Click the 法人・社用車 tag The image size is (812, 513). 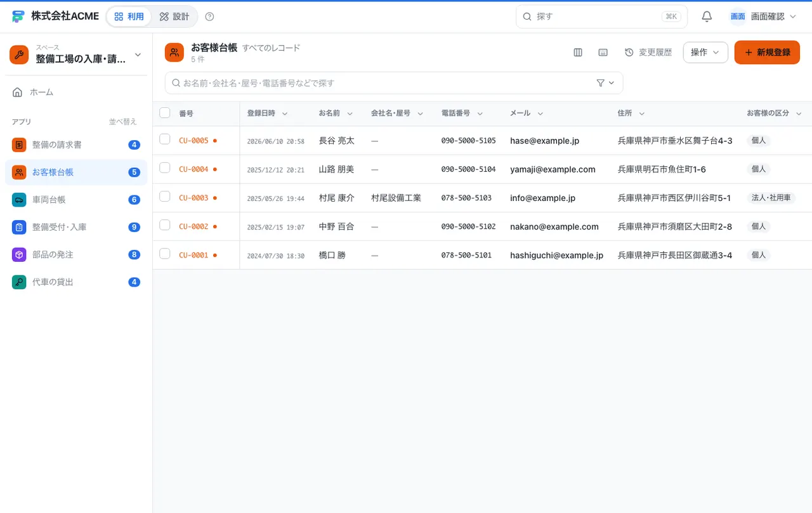coord(771,198)
